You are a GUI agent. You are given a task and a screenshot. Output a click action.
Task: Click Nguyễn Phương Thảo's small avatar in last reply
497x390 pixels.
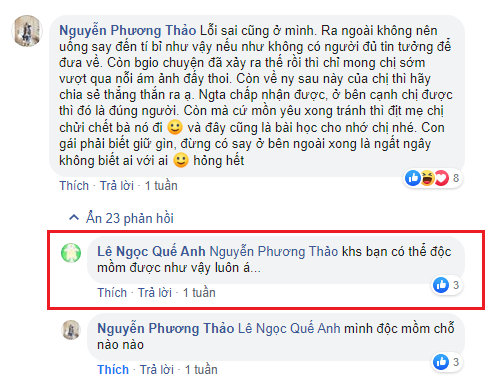coord(71,330)
